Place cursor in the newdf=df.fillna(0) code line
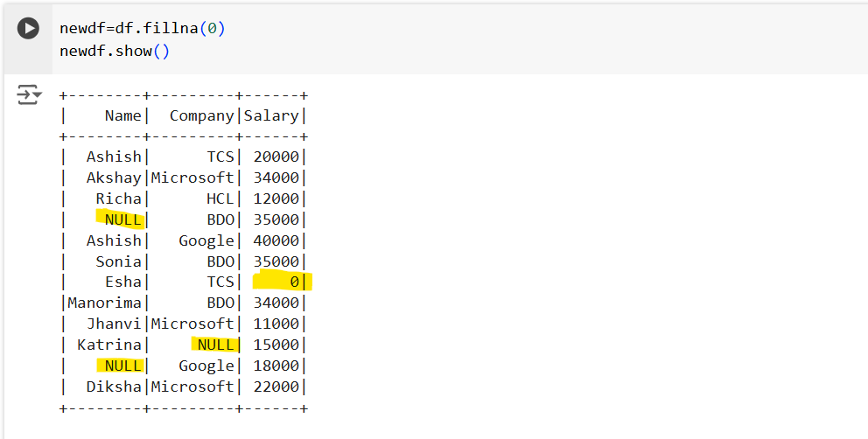Viewport: 868px width, 439px height. coord(142,29)
